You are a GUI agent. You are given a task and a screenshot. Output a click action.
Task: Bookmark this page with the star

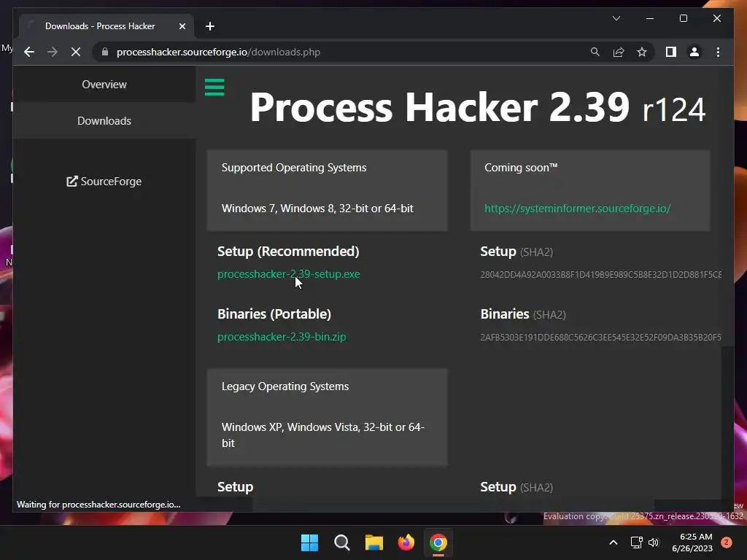642,52
